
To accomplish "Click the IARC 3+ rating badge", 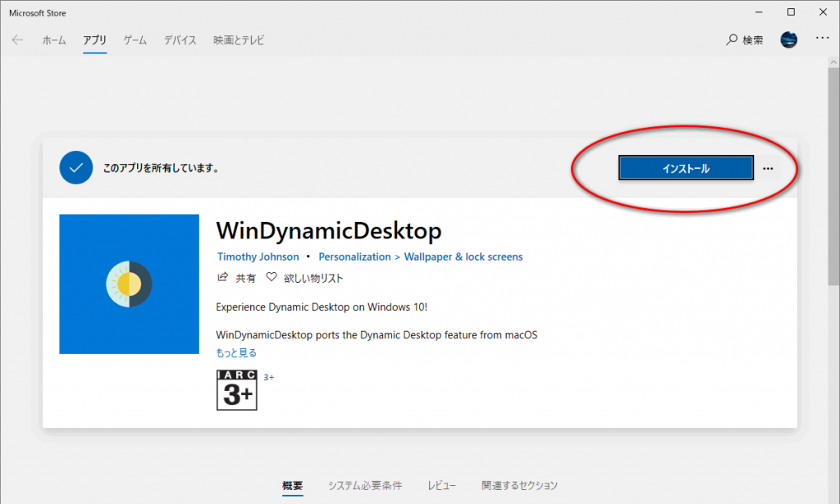I will click(x=236, y=390).
